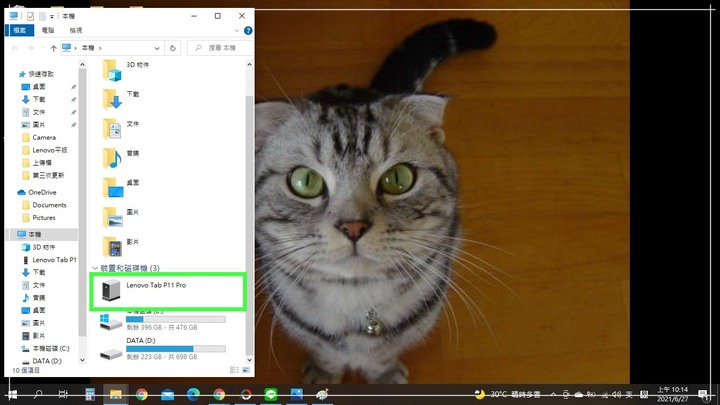Expand the ribbon with the chevron
The height and width of the screenshot is (405, 720).
[x=236, y=31]
